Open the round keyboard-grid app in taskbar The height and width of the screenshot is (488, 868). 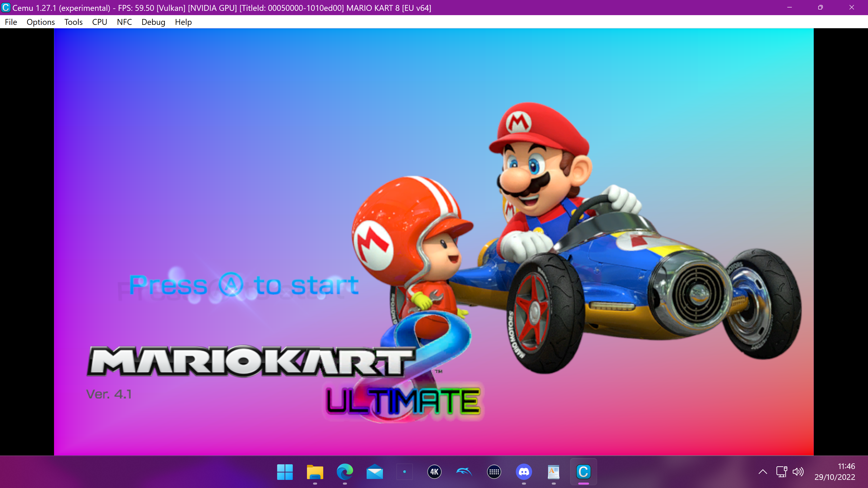pyautogui.click(x=494, y=472)
